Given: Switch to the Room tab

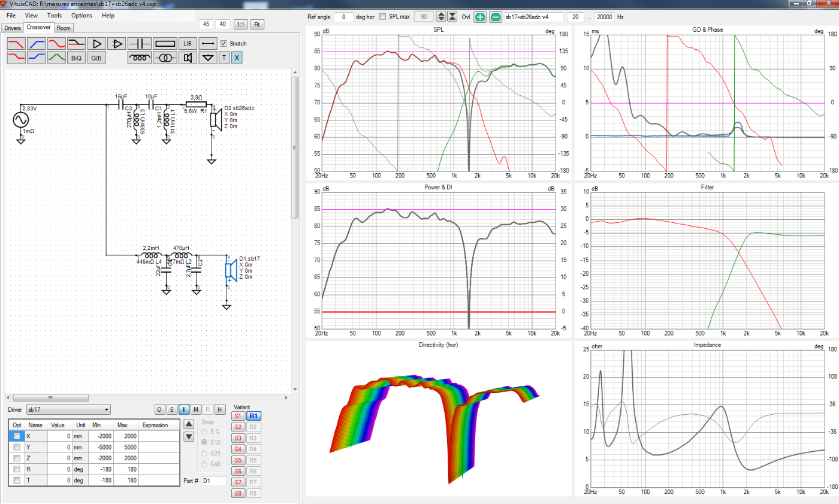Looking at the screenshot, I should (x=64, y=28).
